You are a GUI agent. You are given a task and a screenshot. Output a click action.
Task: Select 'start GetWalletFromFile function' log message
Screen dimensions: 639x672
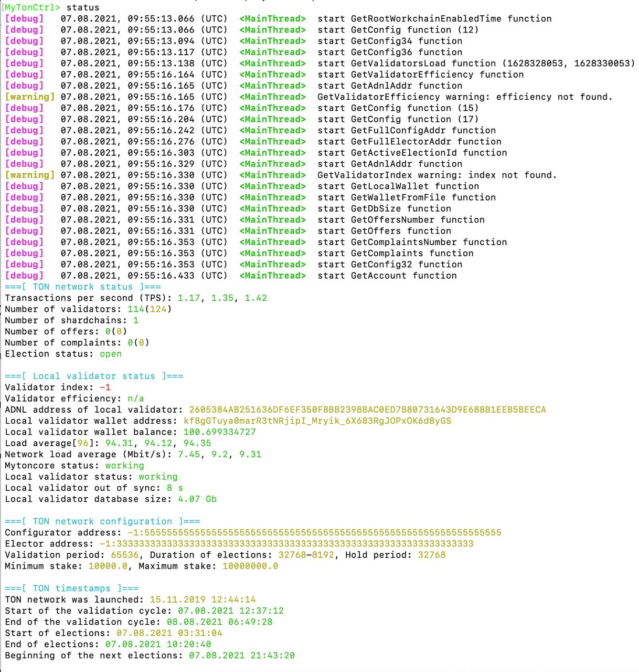407,197
